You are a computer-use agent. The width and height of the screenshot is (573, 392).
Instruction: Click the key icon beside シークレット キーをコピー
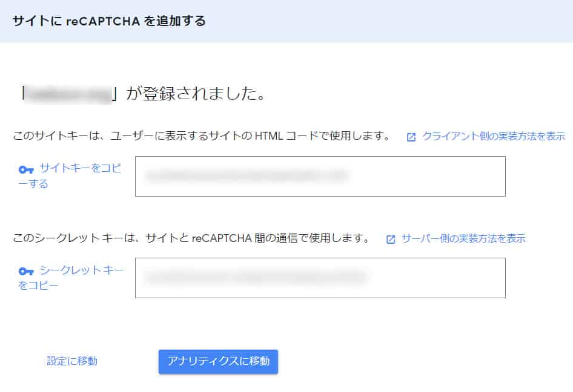(27, 271)
